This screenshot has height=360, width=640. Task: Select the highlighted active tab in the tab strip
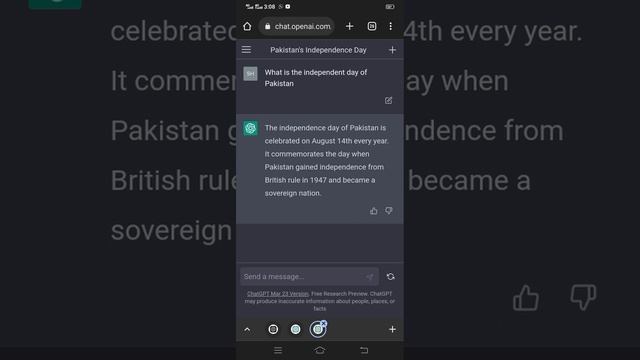pyautogui.click(x=318, y=329)
